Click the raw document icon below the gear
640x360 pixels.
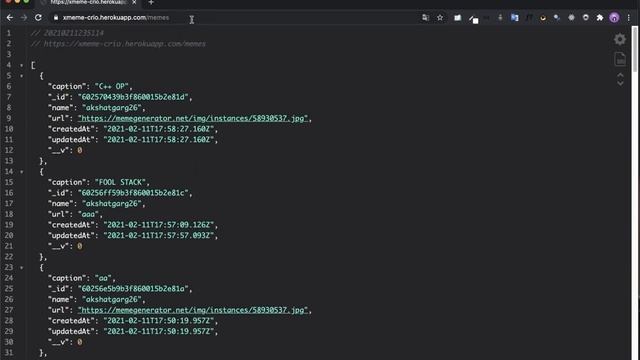(x=620, y=59)
